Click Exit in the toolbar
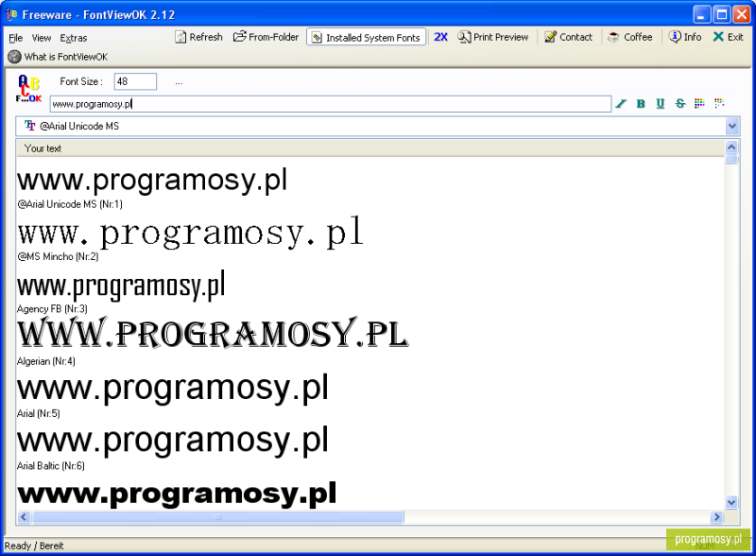The width and height of the screenshot is (756, 556). click(728, 37)
